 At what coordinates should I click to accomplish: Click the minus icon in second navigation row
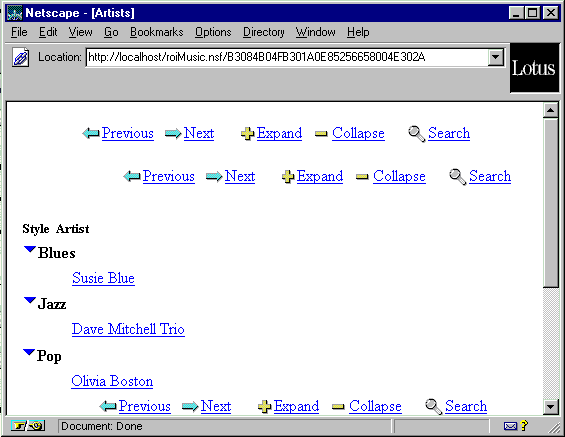[362, 177]
